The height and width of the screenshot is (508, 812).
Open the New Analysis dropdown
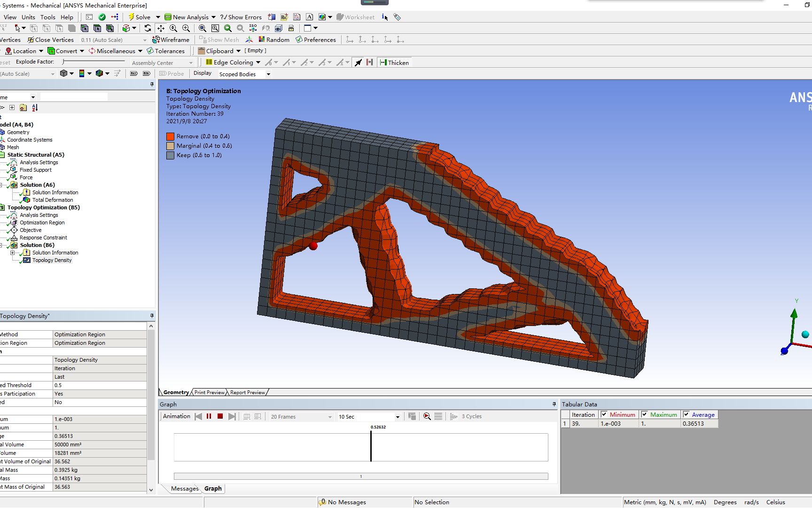[213, 17]
